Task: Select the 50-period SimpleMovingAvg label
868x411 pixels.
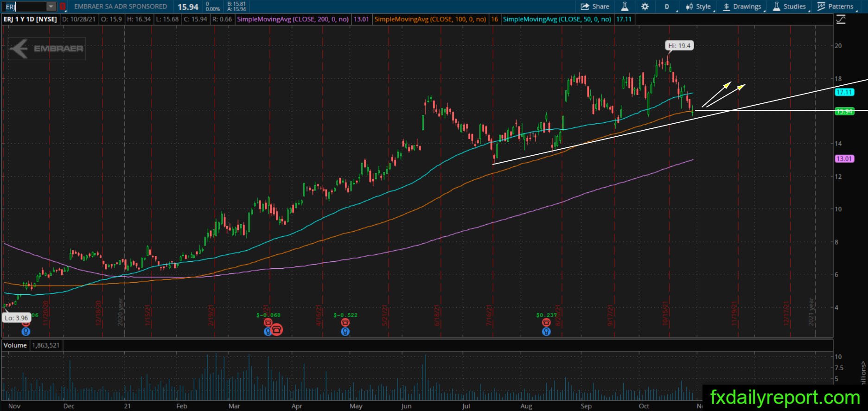Action: (557, 19)
